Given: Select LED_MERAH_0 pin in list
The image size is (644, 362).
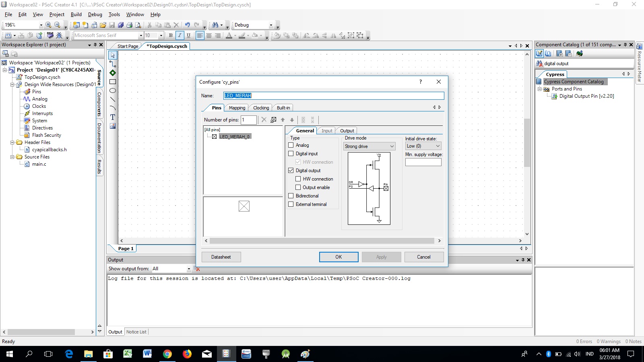Looking at the screenshot, I should 235,137.
